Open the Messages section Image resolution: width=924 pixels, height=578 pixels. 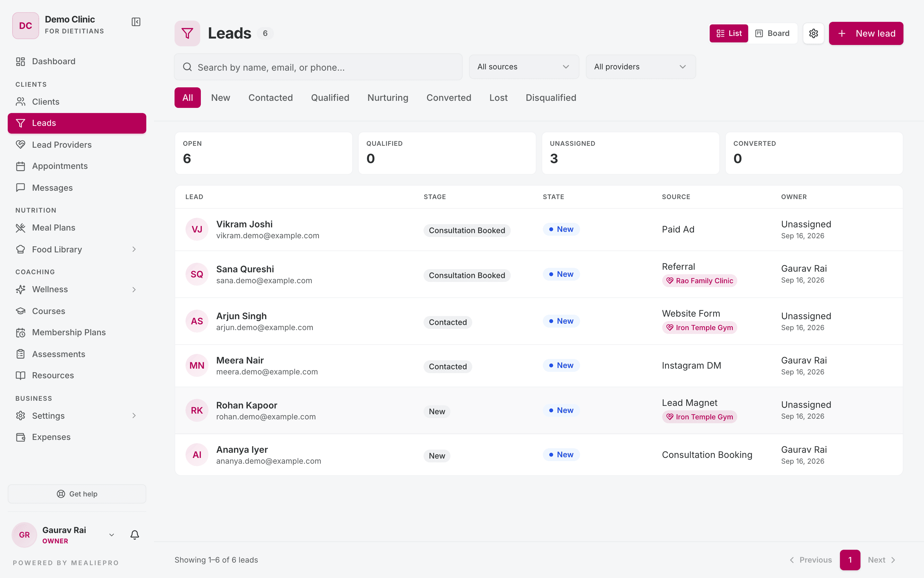coord(77,188)
